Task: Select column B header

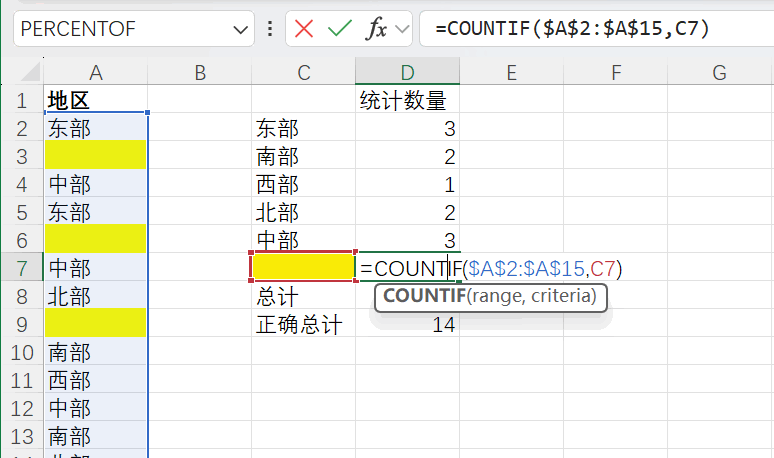Action: (x=199, y=73)
